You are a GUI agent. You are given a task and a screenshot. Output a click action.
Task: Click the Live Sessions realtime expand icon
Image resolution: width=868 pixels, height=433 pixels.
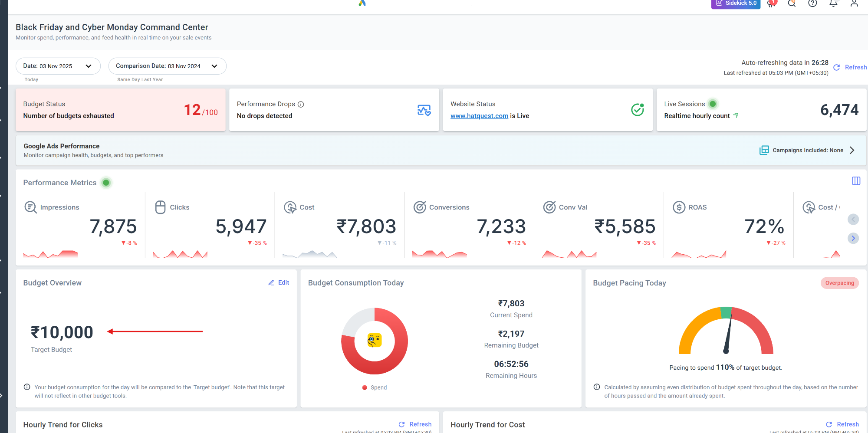[x=736, y=115]
